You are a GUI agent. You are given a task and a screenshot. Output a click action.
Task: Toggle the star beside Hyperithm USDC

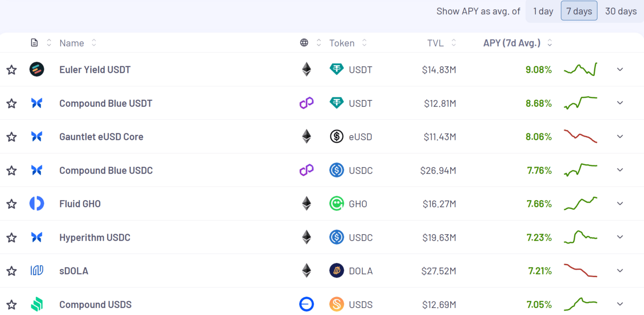click(11, 238)
